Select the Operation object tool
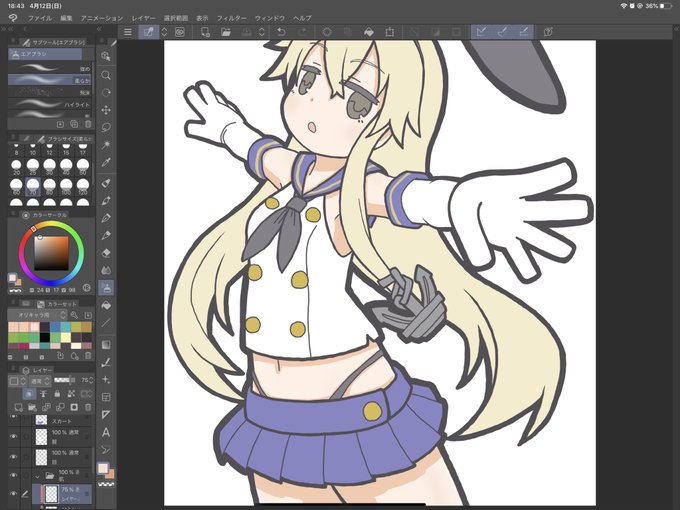The width and height of the screenshot is (680, 510). (x=106, y=56)
